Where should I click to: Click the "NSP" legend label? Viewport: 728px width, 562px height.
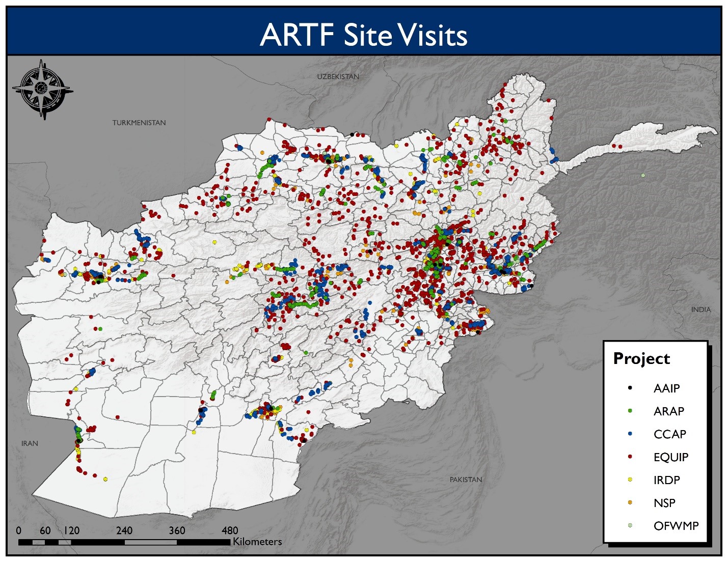pos(664,503)
